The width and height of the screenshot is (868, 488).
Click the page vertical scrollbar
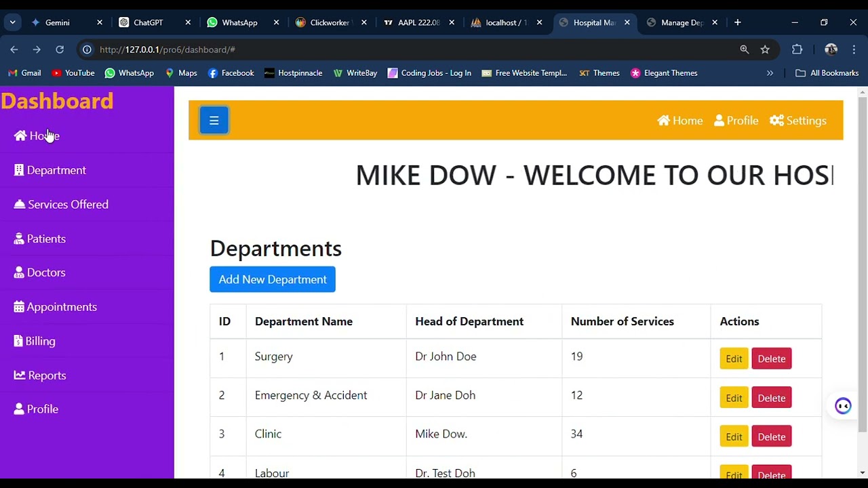click(x=863, y=264)
